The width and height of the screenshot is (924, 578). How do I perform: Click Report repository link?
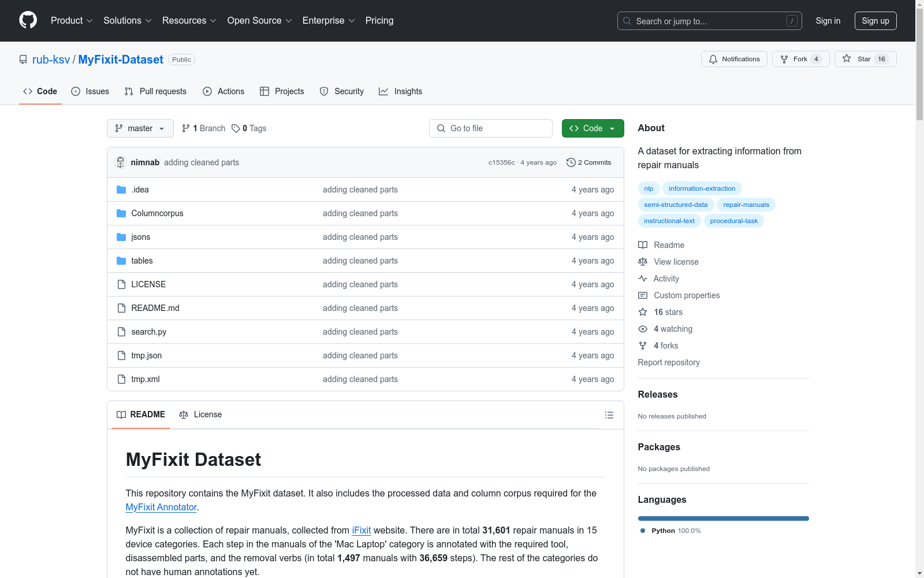[669, 362]
